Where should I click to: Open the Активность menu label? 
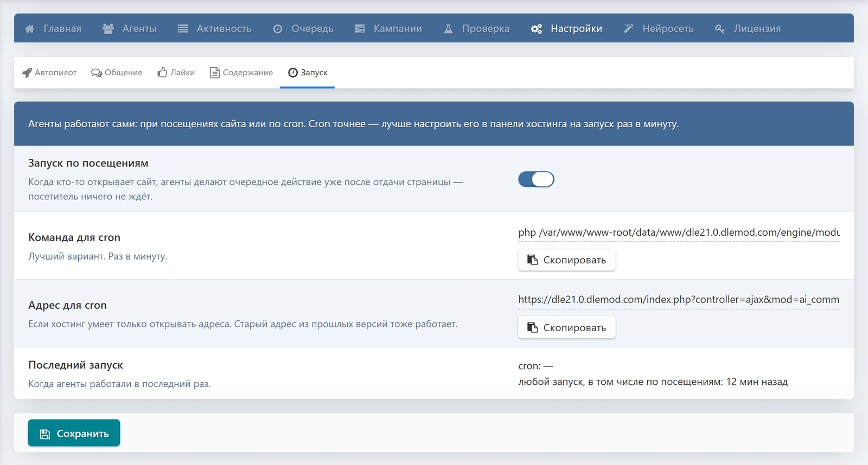[x=224, y=29]
